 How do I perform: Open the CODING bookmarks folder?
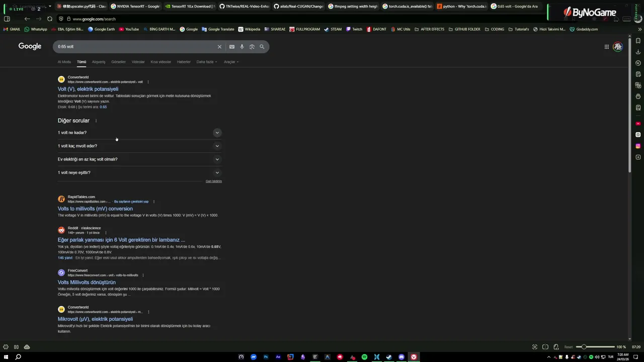pos(495,29)
